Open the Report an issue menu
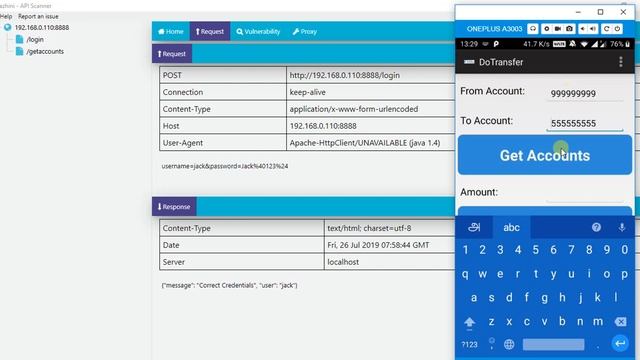The width and height of the screenshot is (640, 360). click(x=38, y=16)
